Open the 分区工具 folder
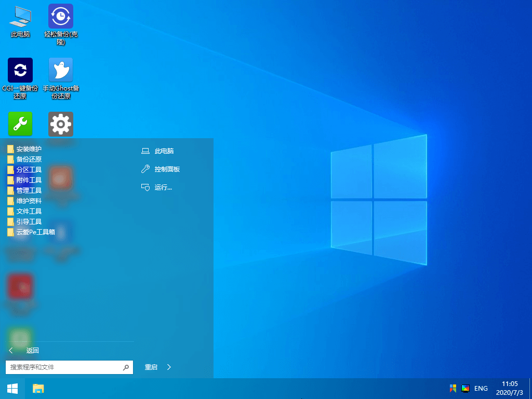Image resolution: width=532 pixels, height=399 pixels. pyautogui.click(x=29, y=170)
